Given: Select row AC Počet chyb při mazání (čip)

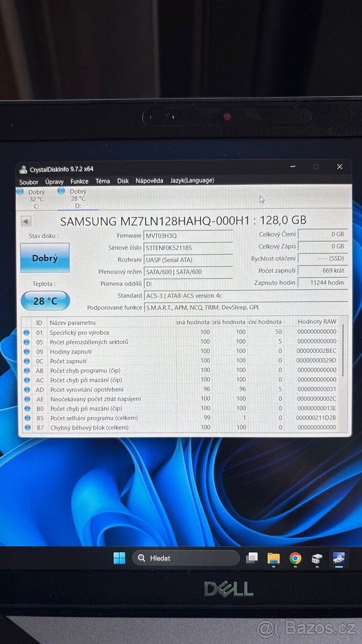Looking at the screenshot, I should (181, 380).
